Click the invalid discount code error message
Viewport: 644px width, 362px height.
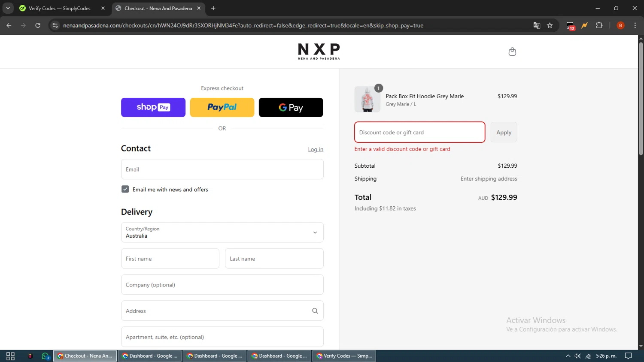[x=402, y=149]
